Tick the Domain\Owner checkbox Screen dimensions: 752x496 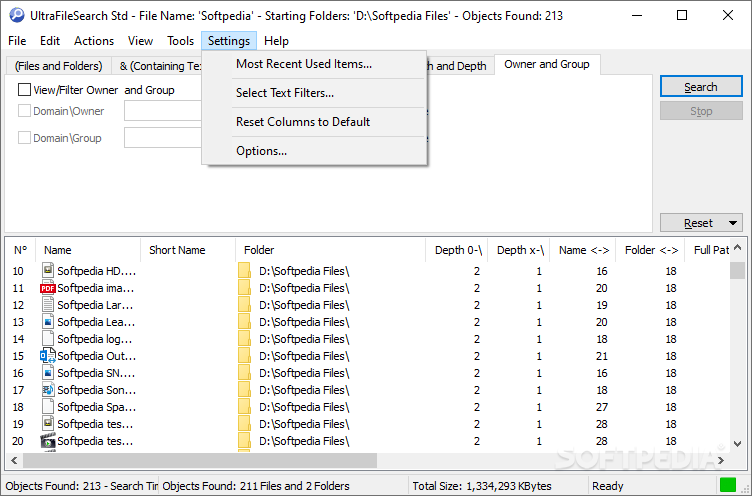[24, 111]
